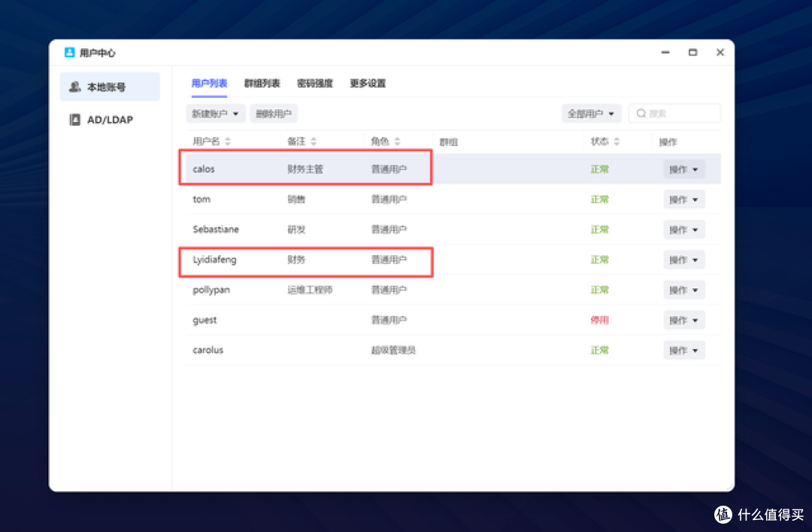Screen dimensions: 812x532
Task: Sort by 状态 column arrows
Action: [x=617, y=141]
